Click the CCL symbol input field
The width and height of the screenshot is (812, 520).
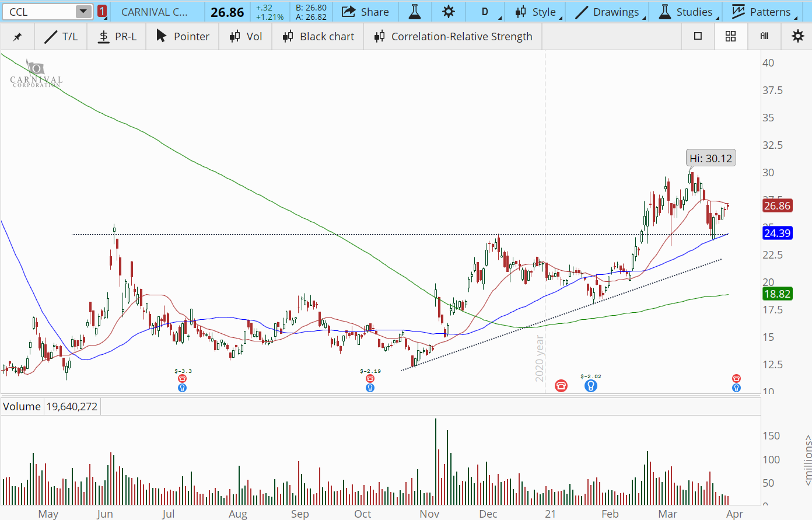[38, 12]
